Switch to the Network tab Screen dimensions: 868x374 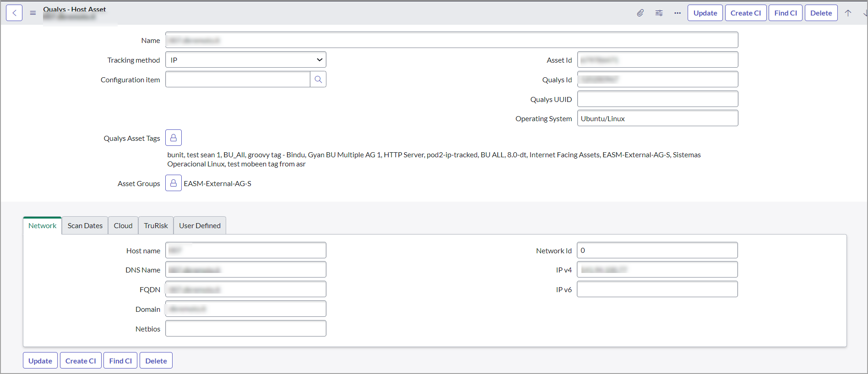pos(43,225)
